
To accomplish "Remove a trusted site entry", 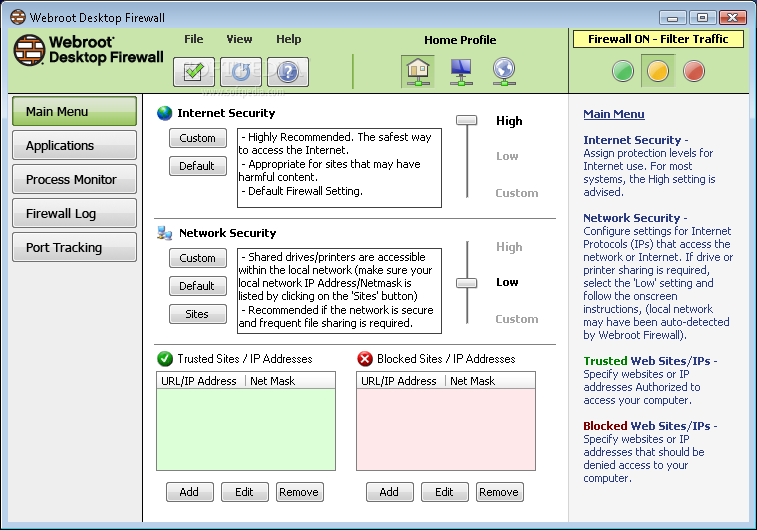I will click(300, 492).
